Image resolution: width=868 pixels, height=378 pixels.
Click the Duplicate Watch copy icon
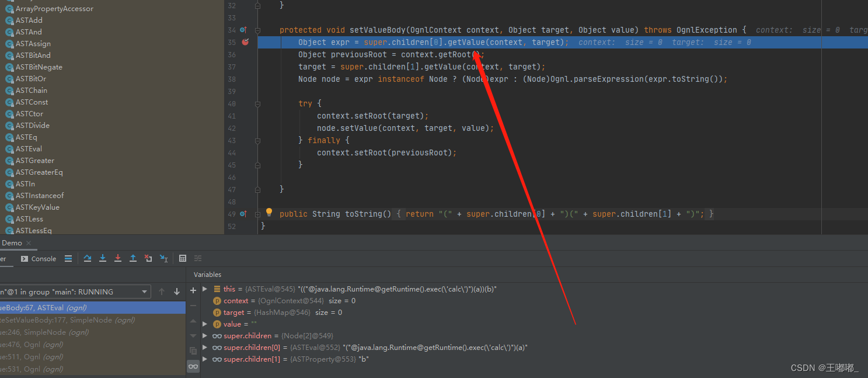193,351
